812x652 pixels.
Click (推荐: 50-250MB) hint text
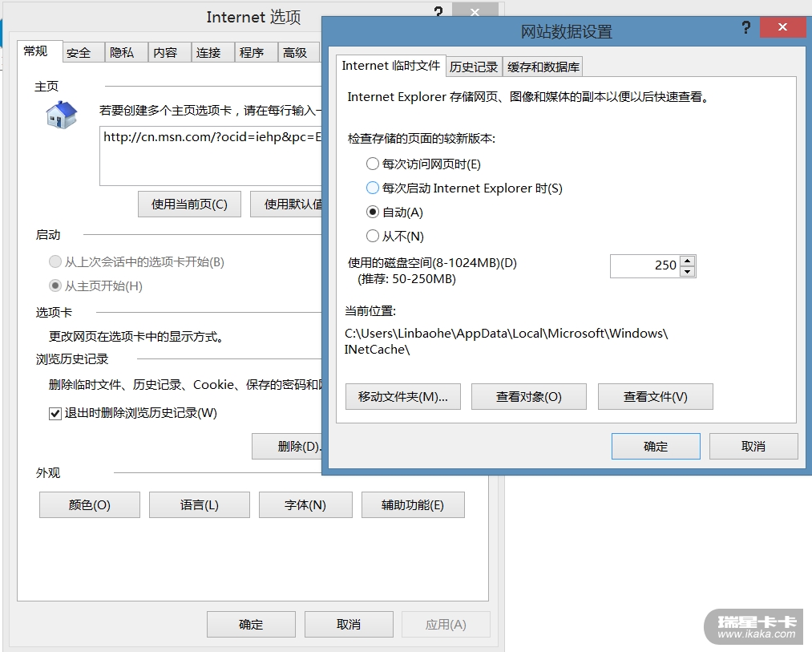(406, 279)
